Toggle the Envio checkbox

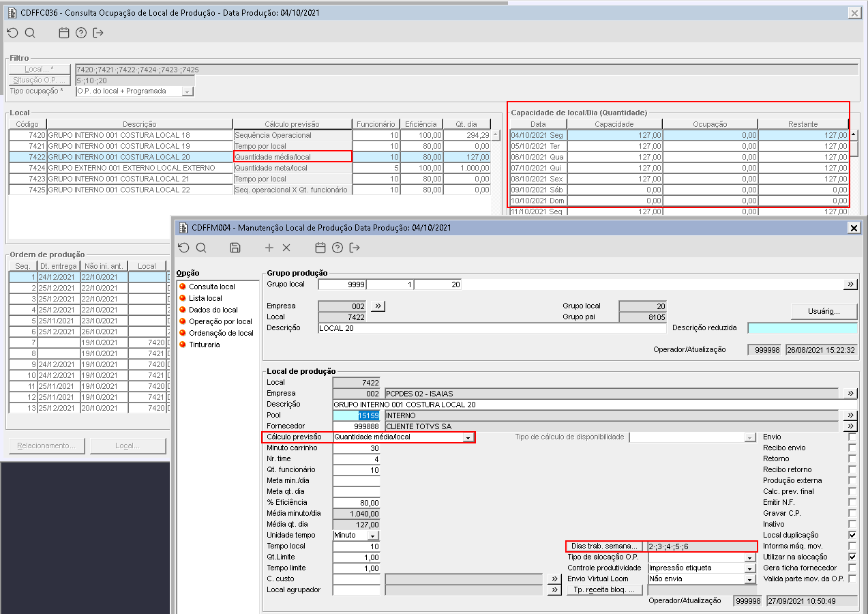tap(852, 437)
